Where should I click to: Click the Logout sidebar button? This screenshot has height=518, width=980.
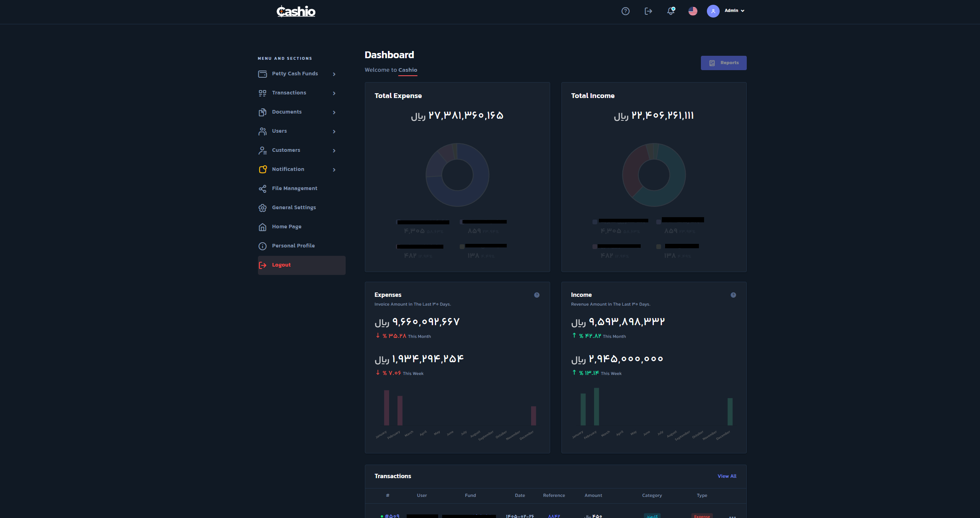(301, 265)
